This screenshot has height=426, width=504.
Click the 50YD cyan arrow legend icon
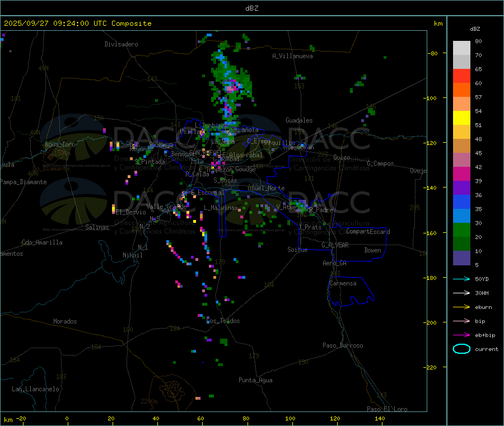461,279
